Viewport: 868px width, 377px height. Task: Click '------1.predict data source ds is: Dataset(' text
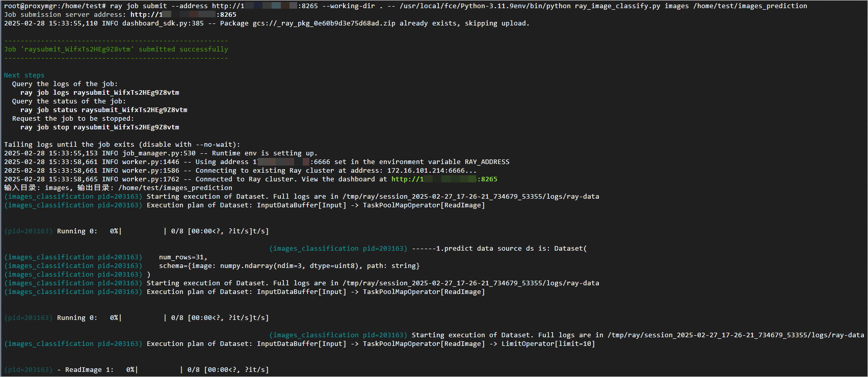click(x=499, y=249)
